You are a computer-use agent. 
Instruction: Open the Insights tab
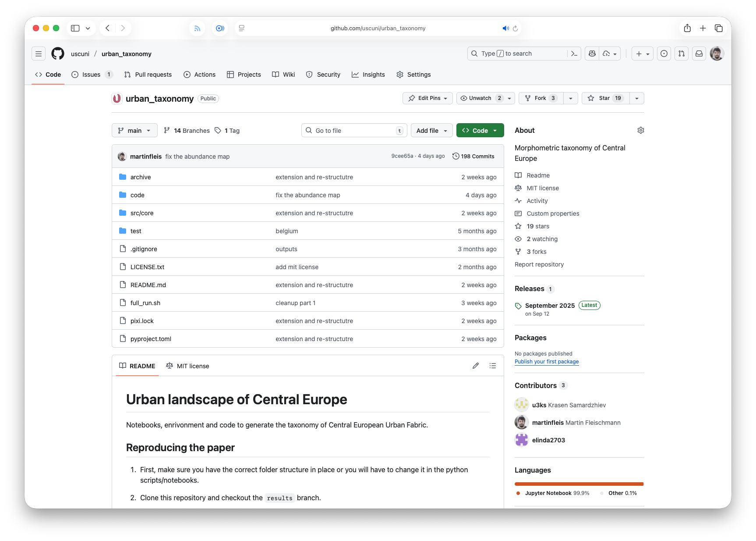pyautogui.click(x=368, y=75)
